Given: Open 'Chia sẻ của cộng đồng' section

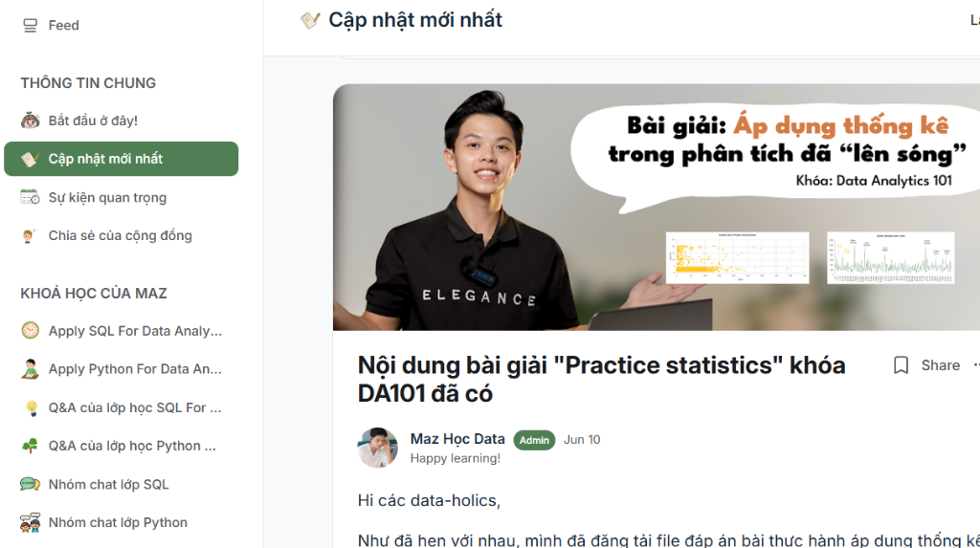Looking at the screenshot, I should (122, 235).
